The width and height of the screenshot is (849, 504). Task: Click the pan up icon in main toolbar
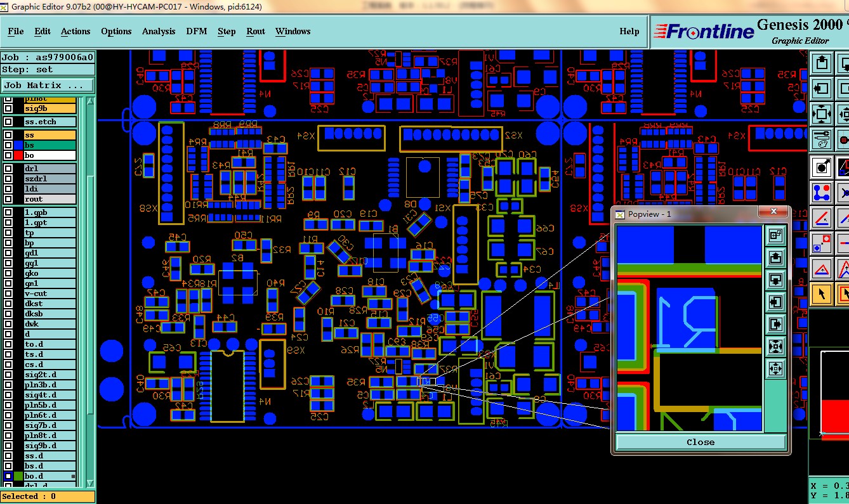pos(822,63)
